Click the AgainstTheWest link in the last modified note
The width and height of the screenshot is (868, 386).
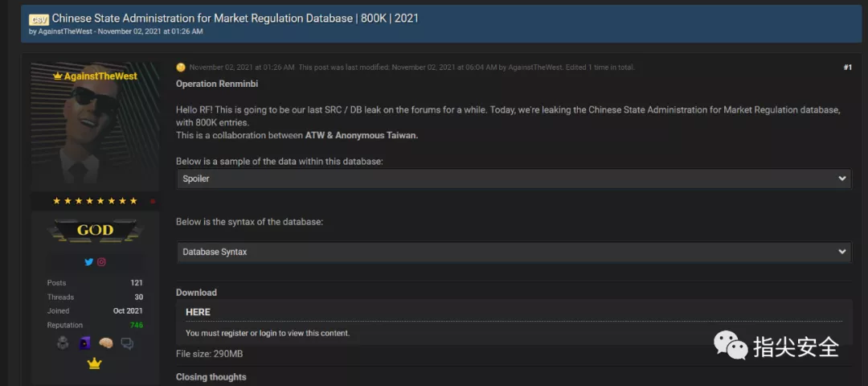(x=535, y=68)
